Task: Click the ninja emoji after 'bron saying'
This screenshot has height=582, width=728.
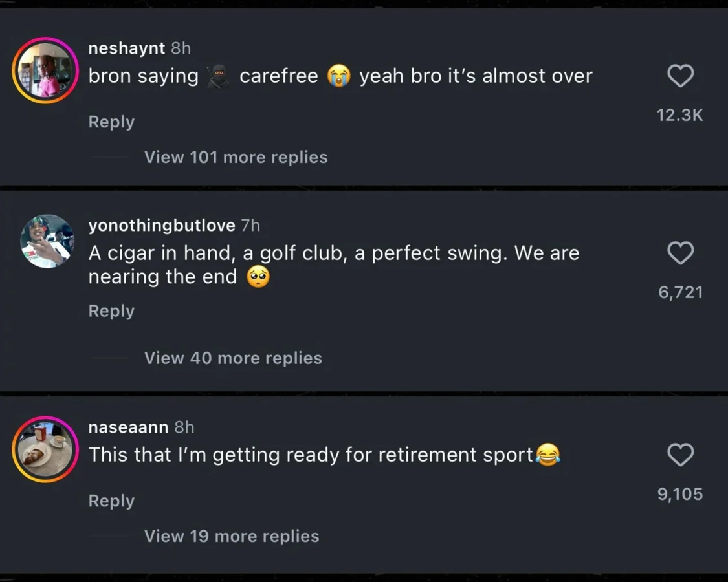Action: coord(219,77)
